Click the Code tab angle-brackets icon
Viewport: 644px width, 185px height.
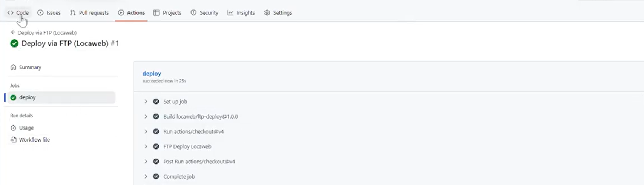point(10,13)
